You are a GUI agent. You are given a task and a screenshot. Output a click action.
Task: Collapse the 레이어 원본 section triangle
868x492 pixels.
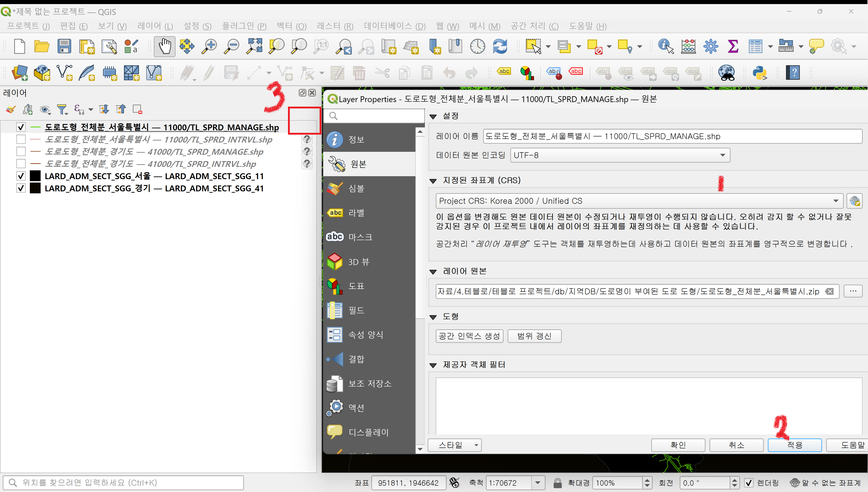[433, 272]
